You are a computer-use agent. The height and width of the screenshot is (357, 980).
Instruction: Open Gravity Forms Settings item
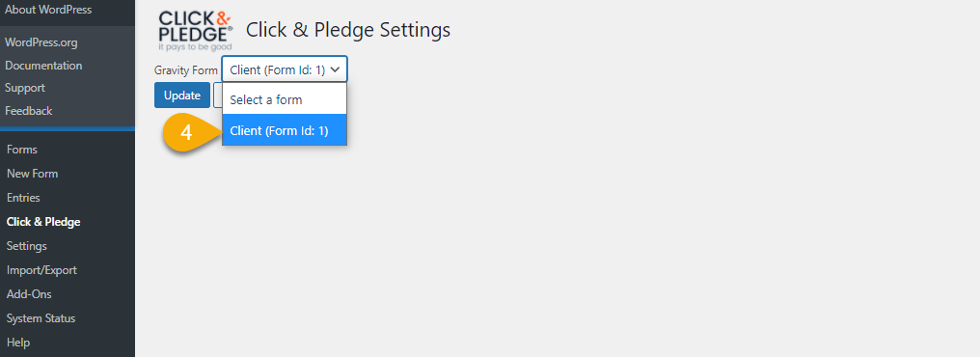(x=26, y=246)
